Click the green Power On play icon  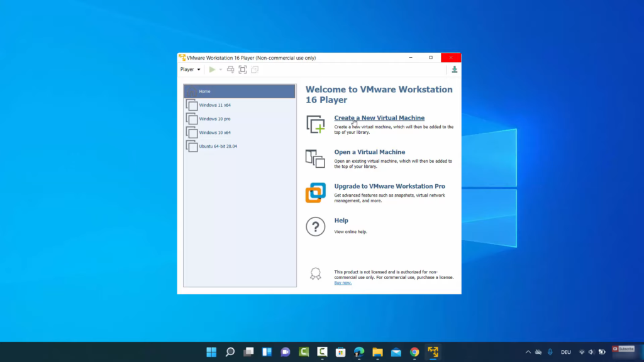click(212, 70)
